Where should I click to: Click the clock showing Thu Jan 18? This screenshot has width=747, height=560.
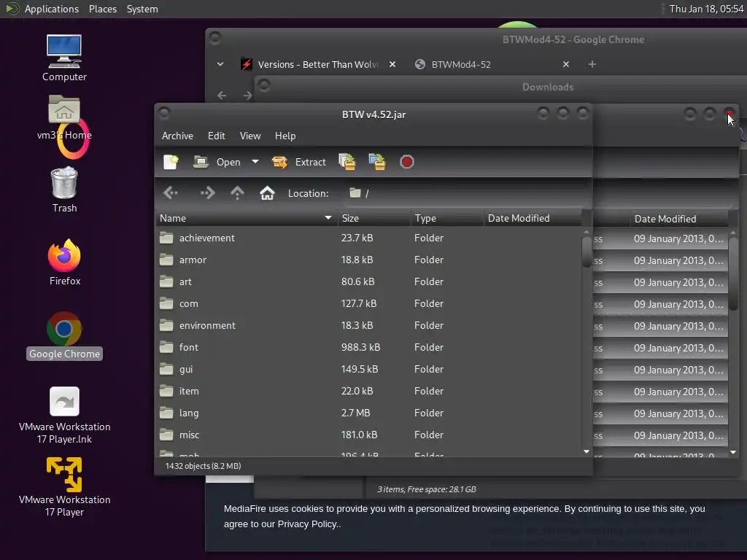pyautogui.click(x=706, y=9)
